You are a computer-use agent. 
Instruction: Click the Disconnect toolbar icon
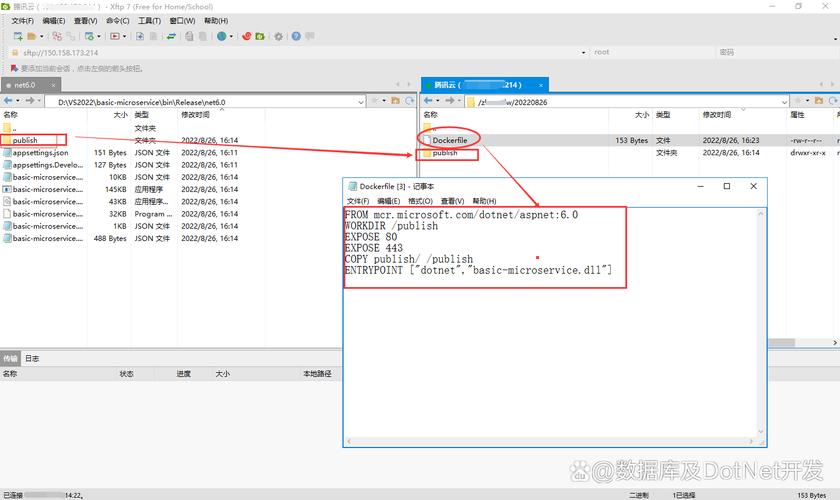tap(71, 36)
